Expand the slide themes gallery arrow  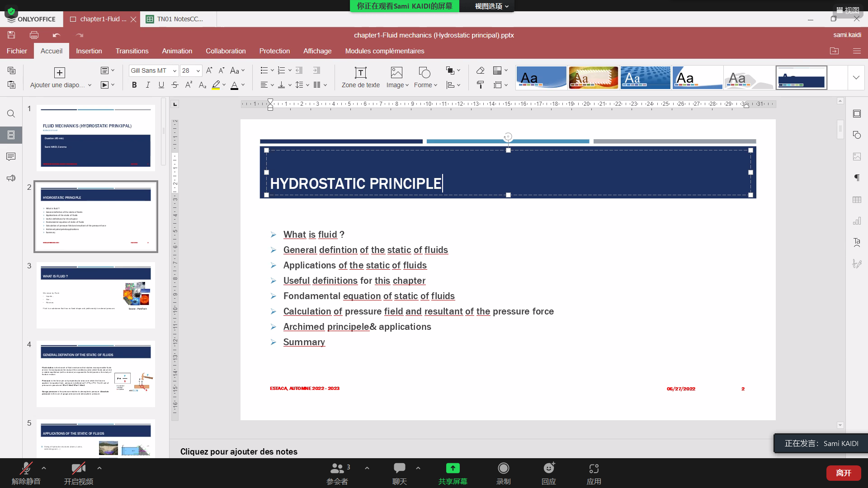(856, 77)
